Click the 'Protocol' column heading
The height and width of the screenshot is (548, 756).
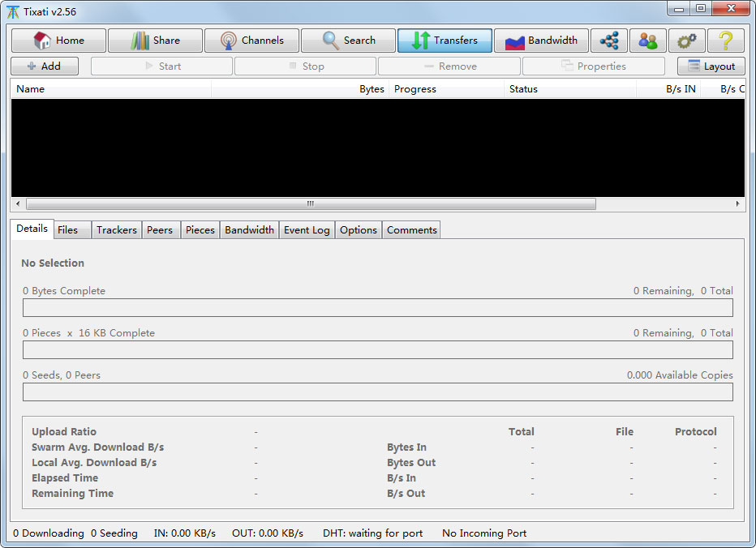click(x=696, y=432)
